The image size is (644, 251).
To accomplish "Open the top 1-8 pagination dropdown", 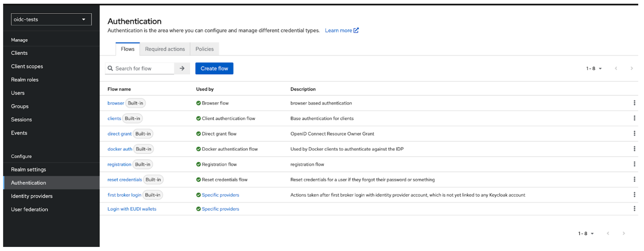I will 593,69.
